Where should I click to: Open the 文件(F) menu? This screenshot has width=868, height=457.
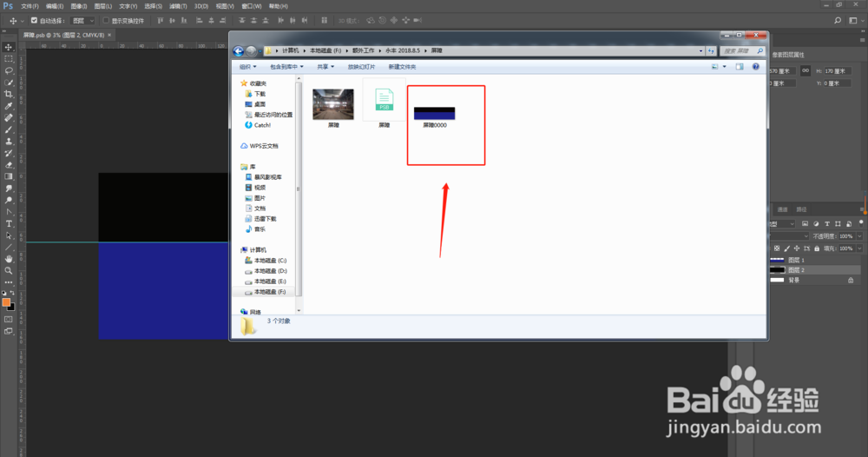pos(30,6)
